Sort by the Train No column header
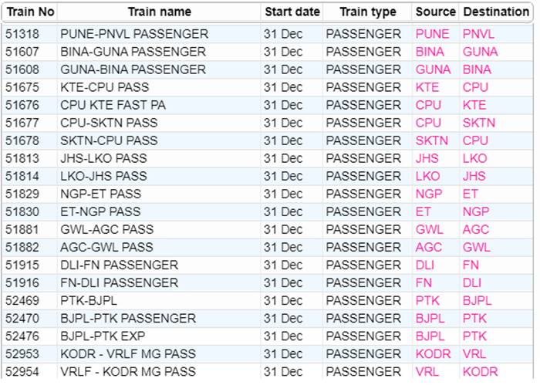Viewport: 540px width, 392px height. click(x=30, y=12)
